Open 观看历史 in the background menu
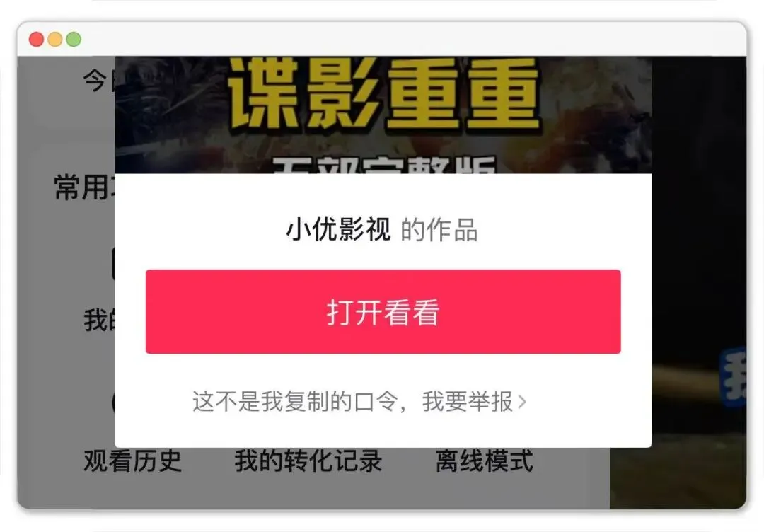Image resolution: width=764 pixels, height=532 pixels. click(132, 461)
